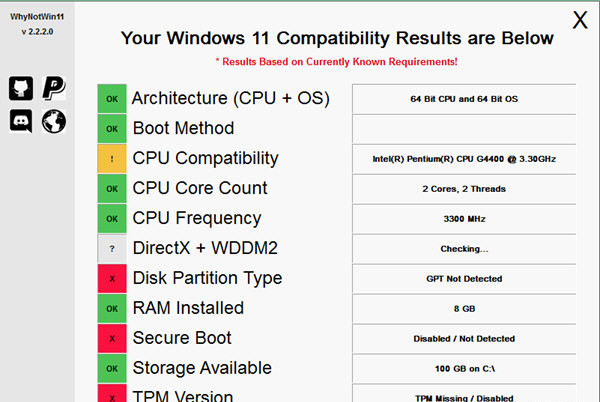Click the green Architecture OK badge

pyautogui.click(x=112, y=99)
